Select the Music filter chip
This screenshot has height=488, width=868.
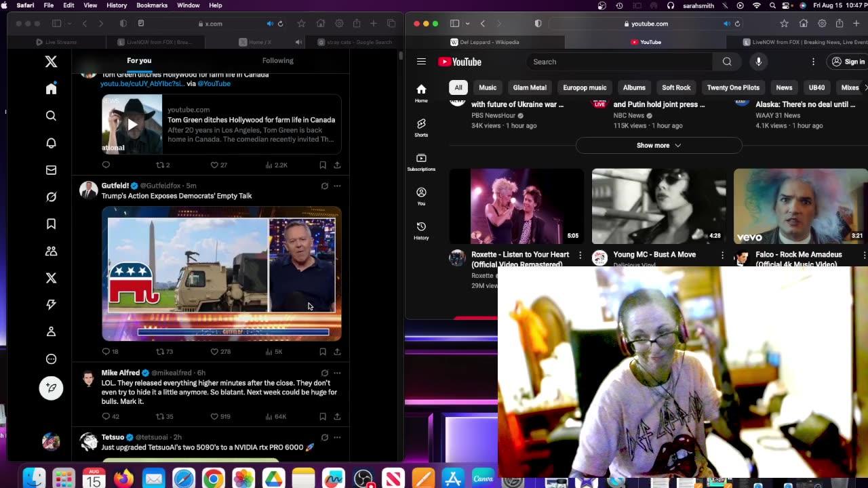click(488, 87)
